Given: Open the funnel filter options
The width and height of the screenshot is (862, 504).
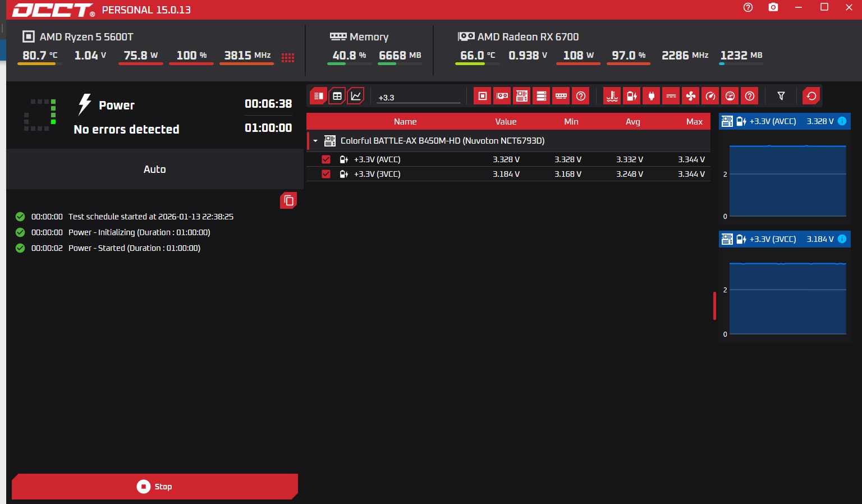Looking at the screenshot, I should (x=781, y=96).
